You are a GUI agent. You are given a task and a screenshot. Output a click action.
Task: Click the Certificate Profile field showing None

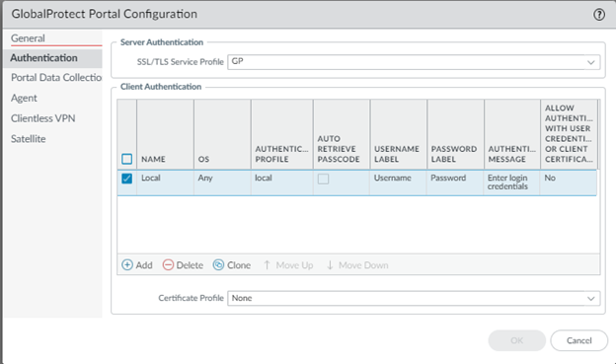414,299
